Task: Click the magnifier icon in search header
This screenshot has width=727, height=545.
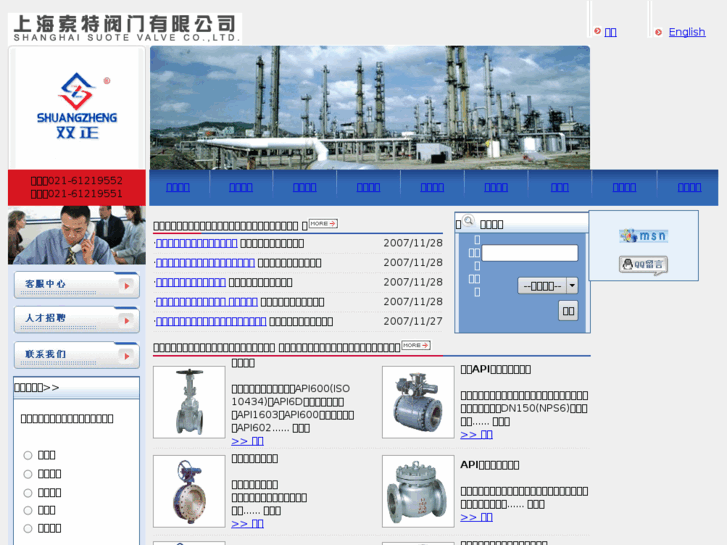Action: [x=468, y=221]
